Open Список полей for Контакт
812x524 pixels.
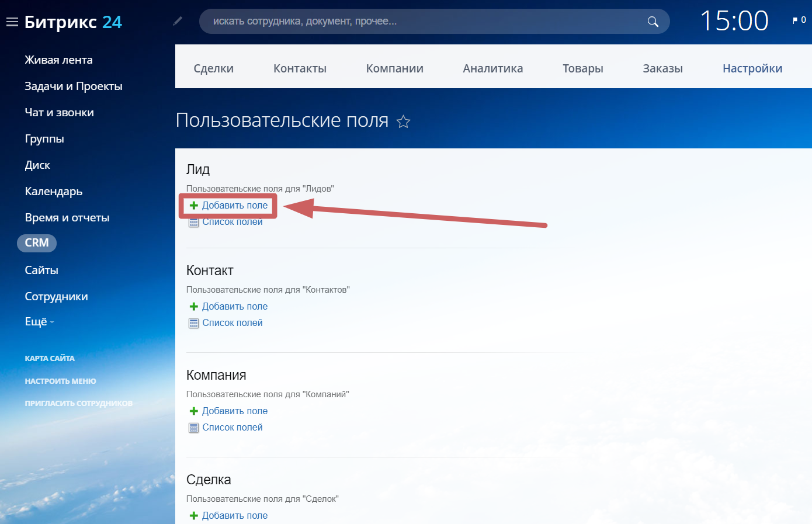click(x=232, y=323)
